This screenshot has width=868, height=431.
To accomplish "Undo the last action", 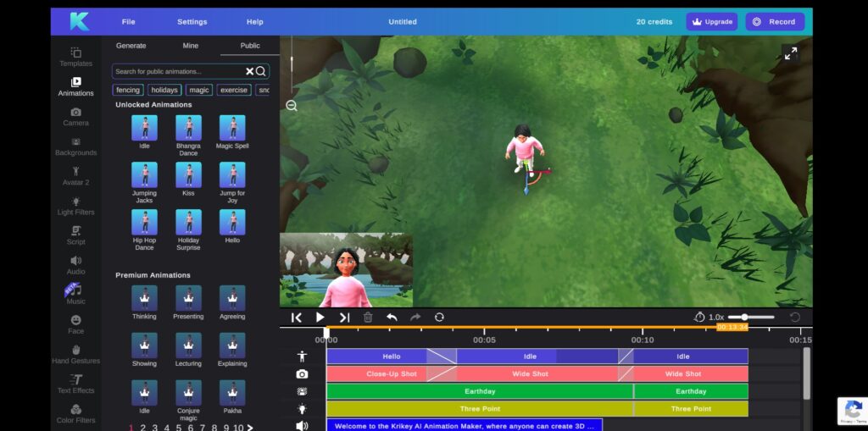I will pyautogui.click(x=392, y=318).
